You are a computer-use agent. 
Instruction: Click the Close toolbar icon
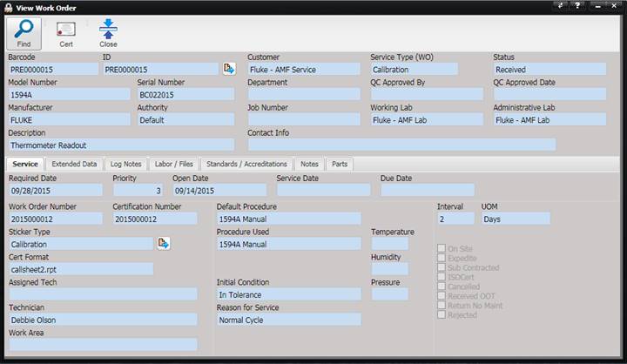[x=108, y=29]
